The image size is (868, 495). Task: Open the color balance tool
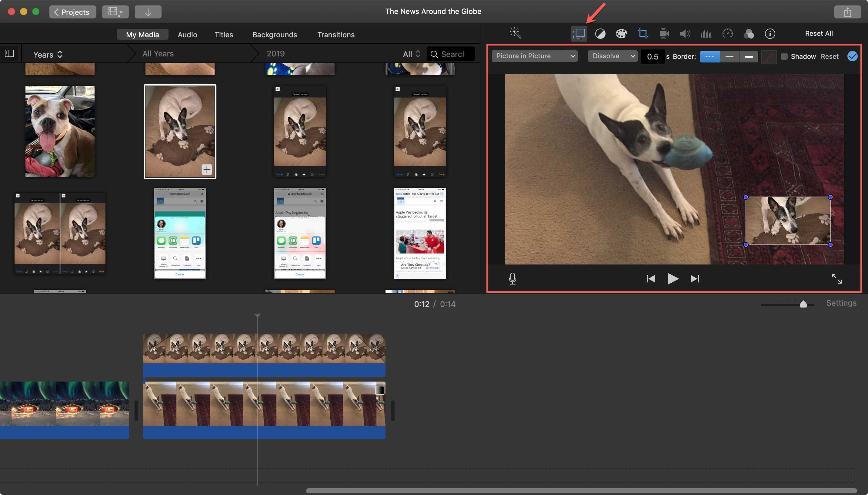600,33
